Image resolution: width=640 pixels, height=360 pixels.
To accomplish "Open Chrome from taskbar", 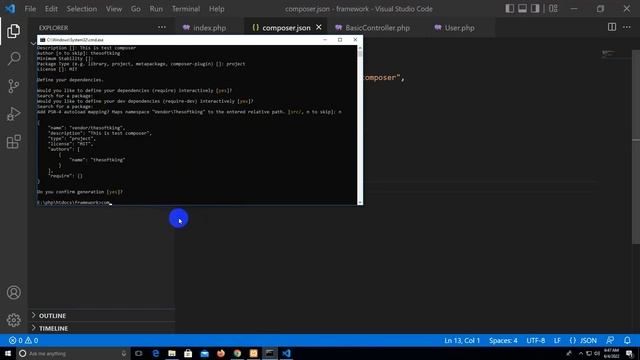I will click(237, 353).
